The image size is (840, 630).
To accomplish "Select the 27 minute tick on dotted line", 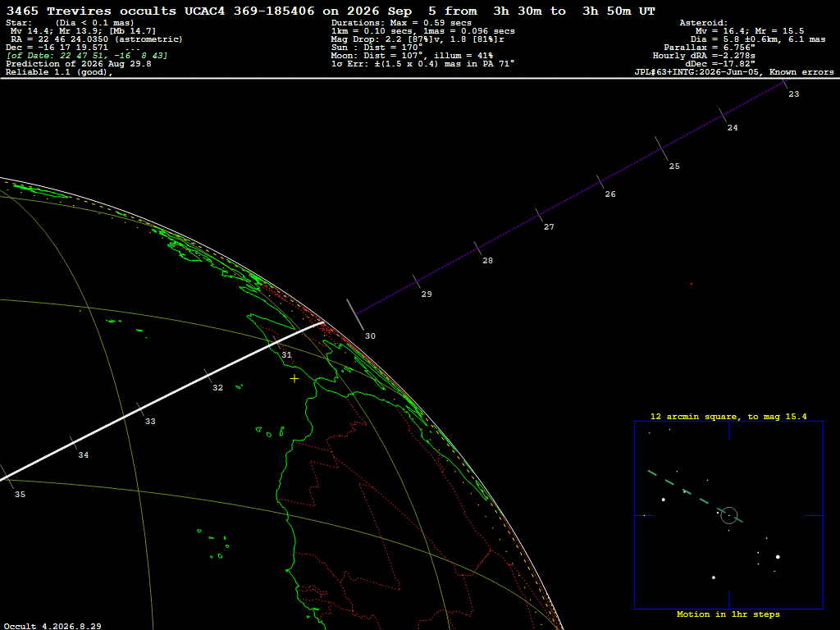I will coord(539,214).
